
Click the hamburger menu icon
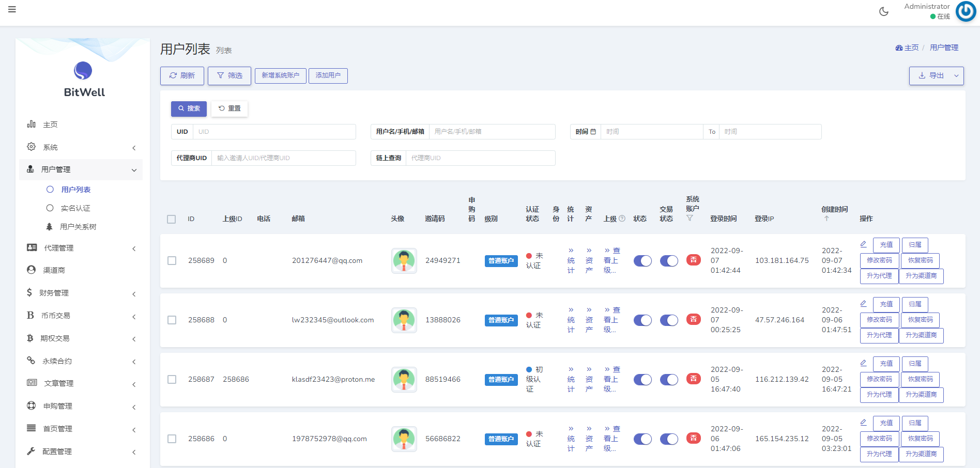click(x=12, y=10)
